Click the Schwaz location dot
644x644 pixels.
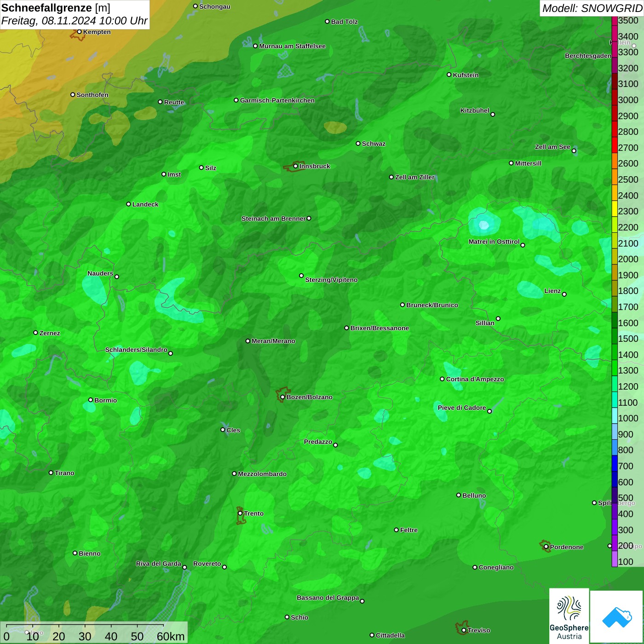[358, 144]
